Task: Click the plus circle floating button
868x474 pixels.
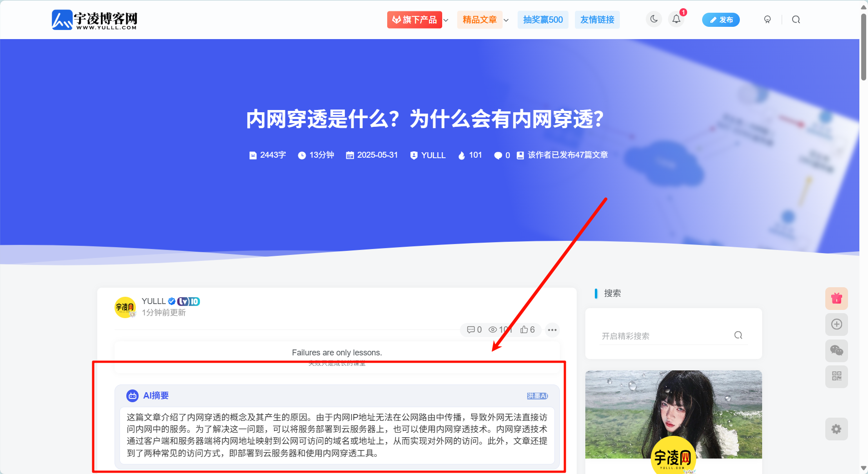Action: 836,324
